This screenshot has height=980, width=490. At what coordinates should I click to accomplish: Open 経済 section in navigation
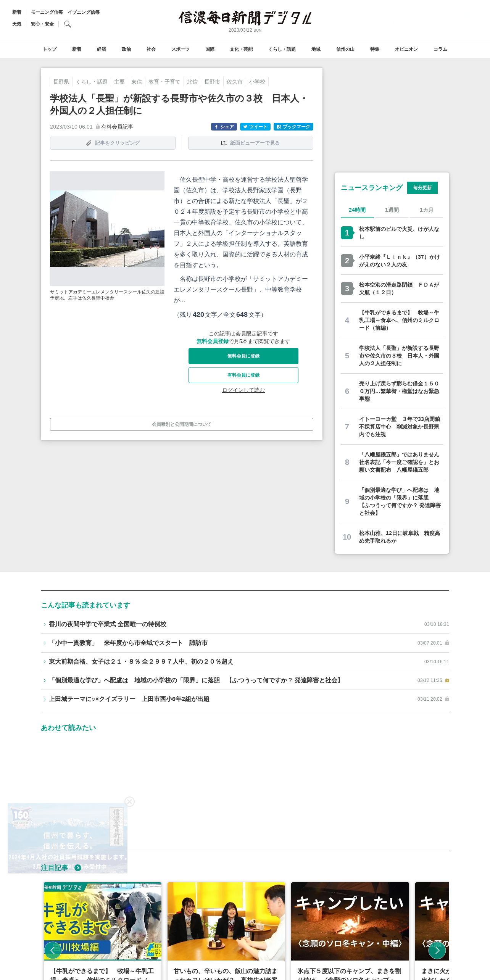coord(102,49)
